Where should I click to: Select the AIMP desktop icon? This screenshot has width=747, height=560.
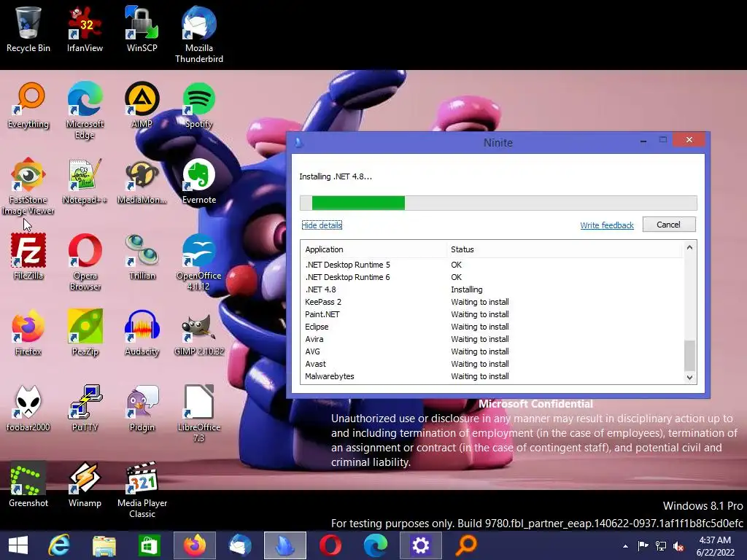coord(142,106)
